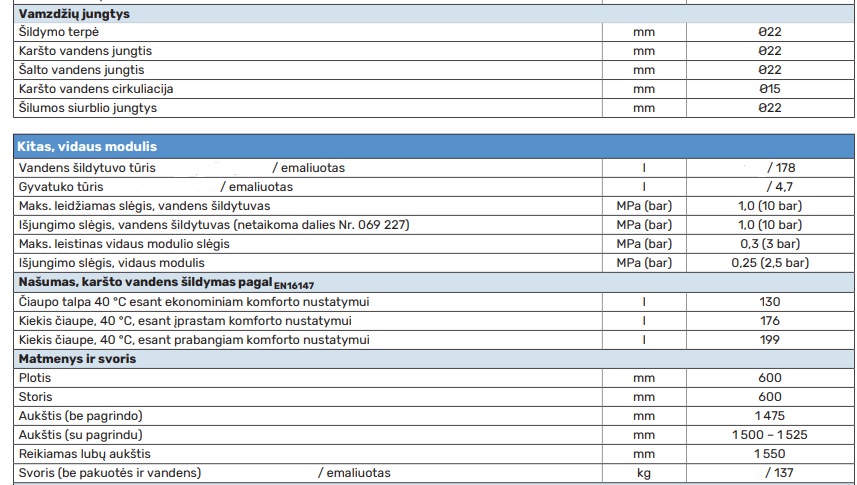Click the 'kg' unit in the weight row

point(644,473)
